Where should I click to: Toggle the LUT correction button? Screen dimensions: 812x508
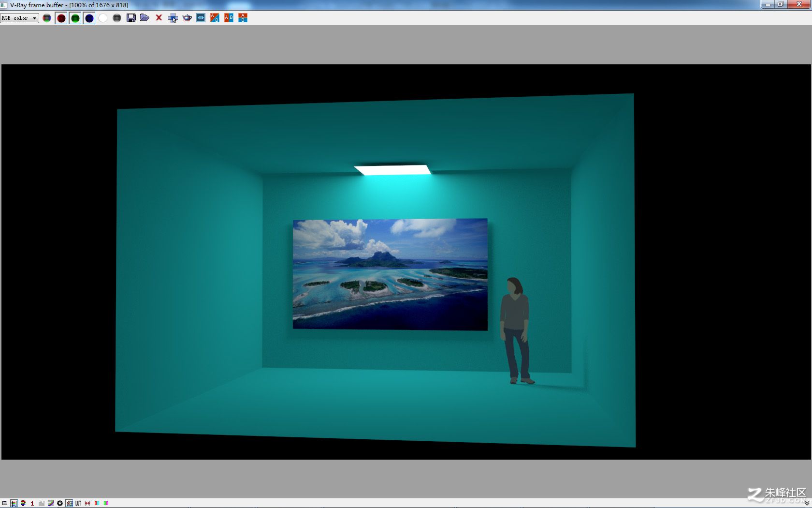point(78,503)
